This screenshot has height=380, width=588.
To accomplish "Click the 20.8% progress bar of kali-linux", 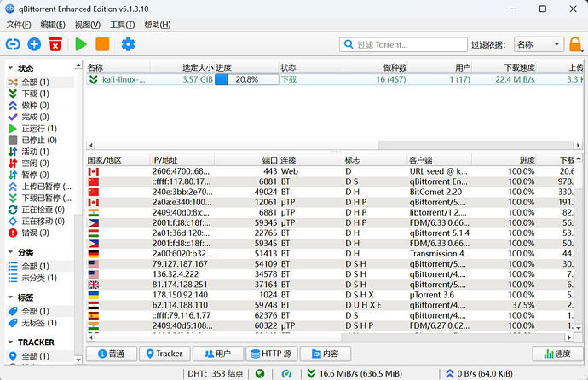I will tap(247, 79).
